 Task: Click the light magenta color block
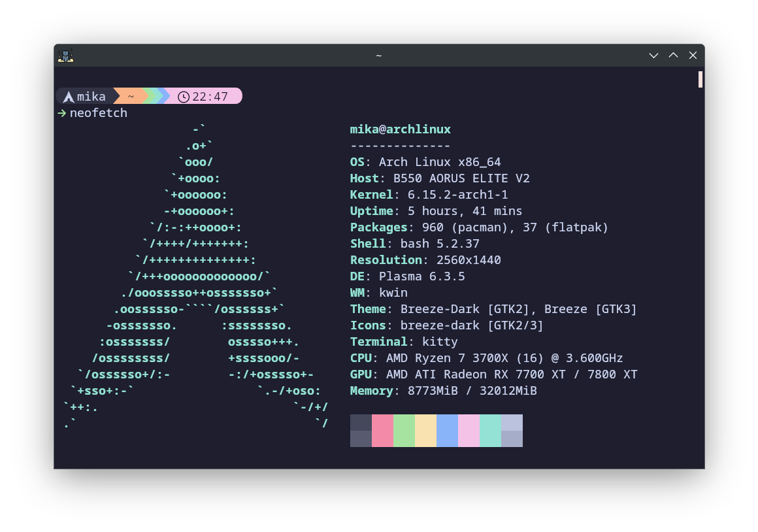click(x=469, y=431)
